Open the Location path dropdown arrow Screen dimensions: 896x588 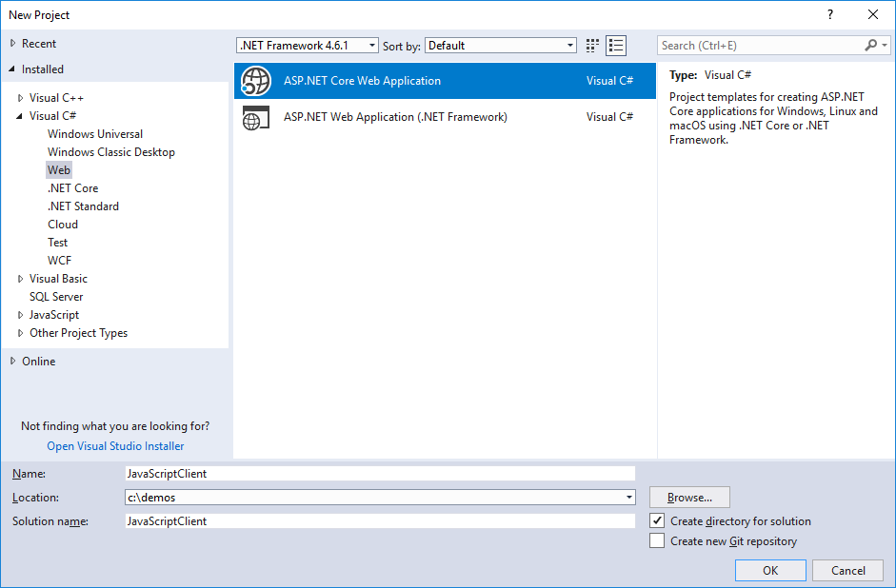pyautogui.click(x=629, y=498)
